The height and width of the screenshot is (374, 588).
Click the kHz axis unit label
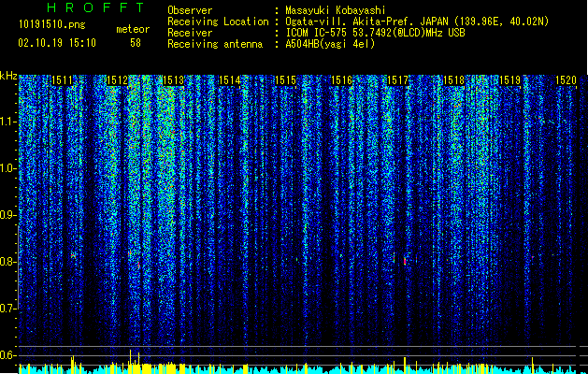tap(8, 76)
